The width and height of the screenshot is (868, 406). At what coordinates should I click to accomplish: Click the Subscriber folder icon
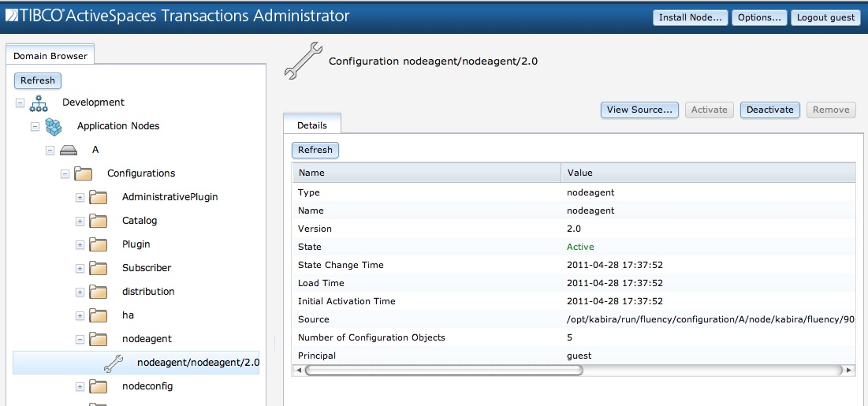[x=98, y=268]
